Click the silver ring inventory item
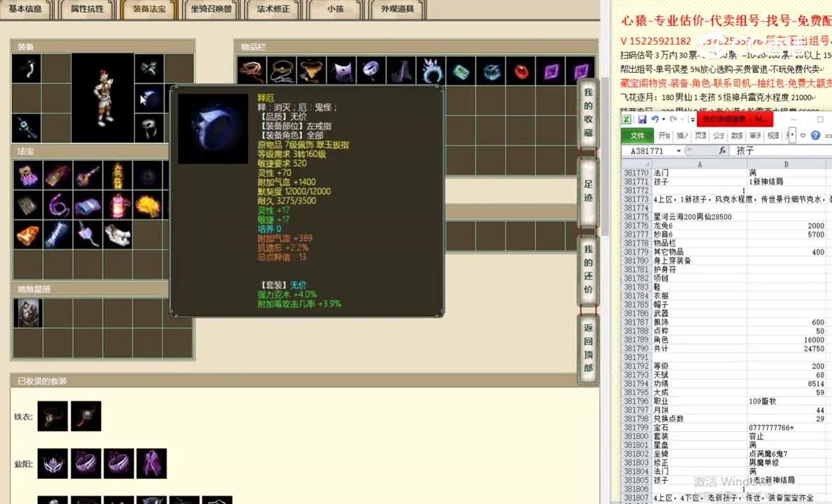Image resolution: width=832 pixels, height=504 pixels. pyautogui.click(x=371, y=70)
